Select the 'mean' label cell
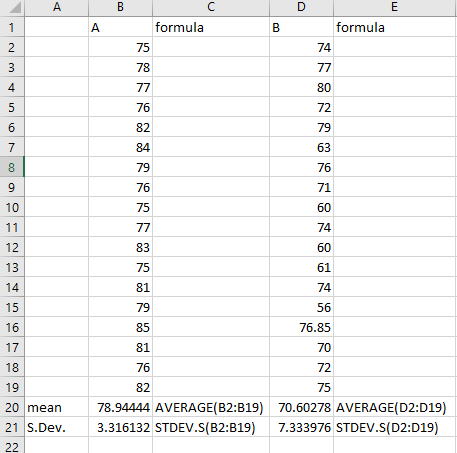The image size is (457, 453). coord(57,407)
